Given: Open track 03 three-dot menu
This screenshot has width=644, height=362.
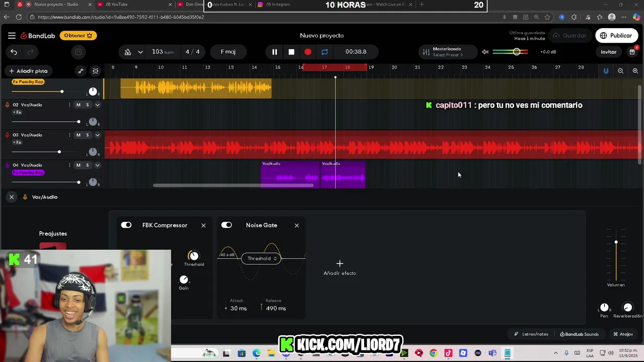Looking at the screenshot, I should pos(69,135).
